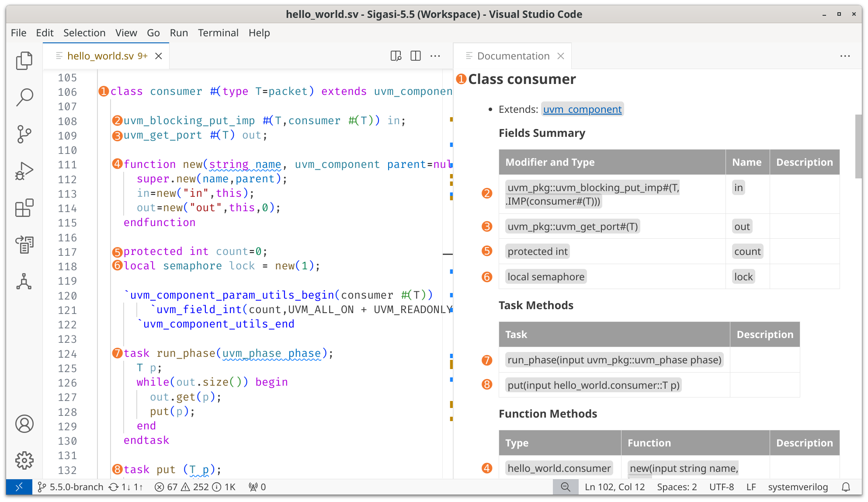The width and height of the screenshot is (868, 502).
Task: Open language mode selector systemverilog
Action: click(798, 487)
